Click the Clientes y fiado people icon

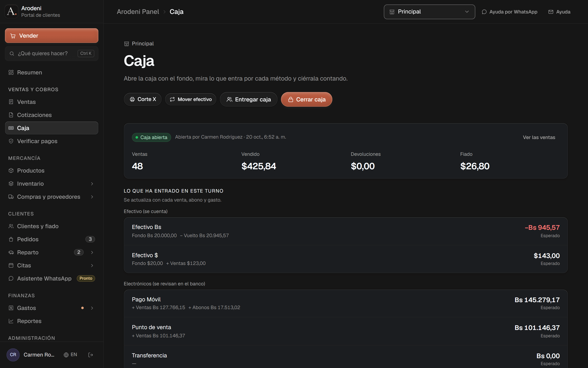tap(11, 226)
